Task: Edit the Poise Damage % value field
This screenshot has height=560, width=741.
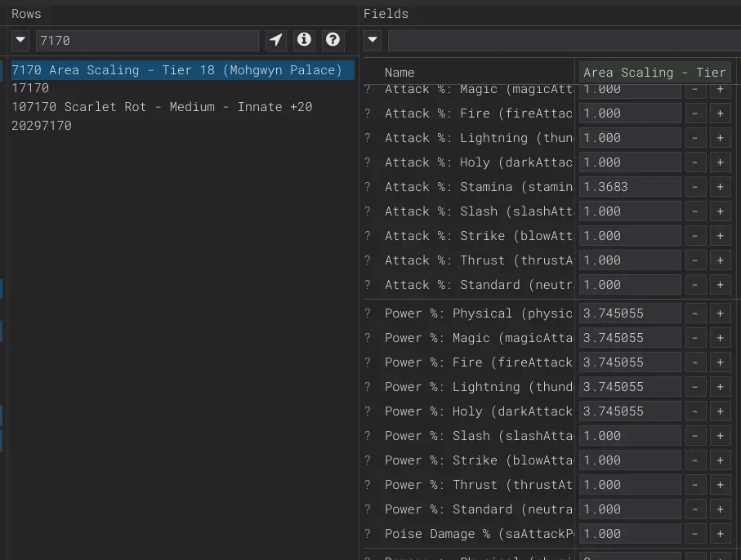Action: pyautogui.click(x=630, y=534)
